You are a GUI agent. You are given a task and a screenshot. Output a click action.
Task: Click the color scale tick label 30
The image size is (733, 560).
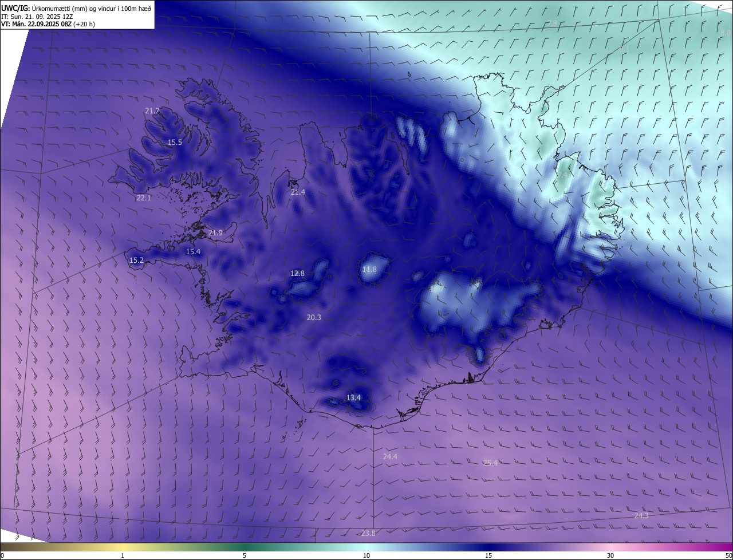(x=610, y=555)
